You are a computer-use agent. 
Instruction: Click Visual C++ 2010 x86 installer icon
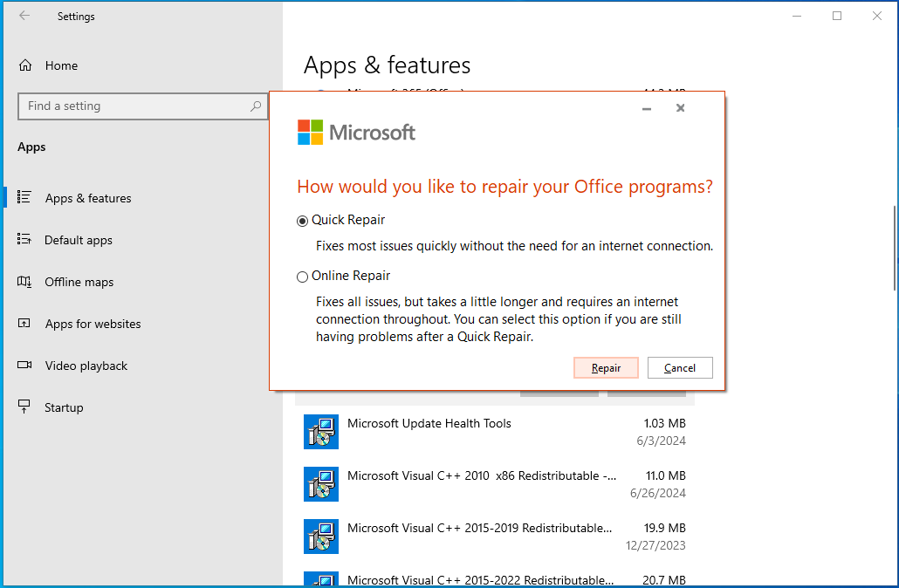(x=321, y=484)
